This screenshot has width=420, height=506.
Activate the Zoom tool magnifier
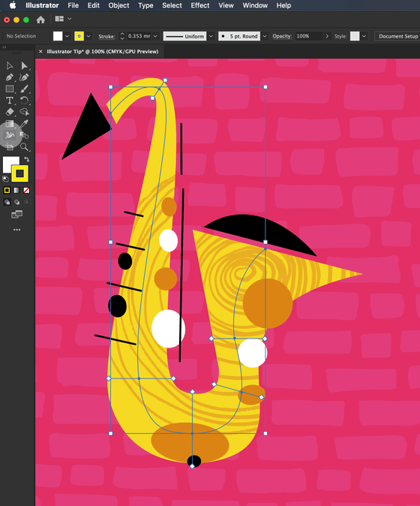(24, 147)
